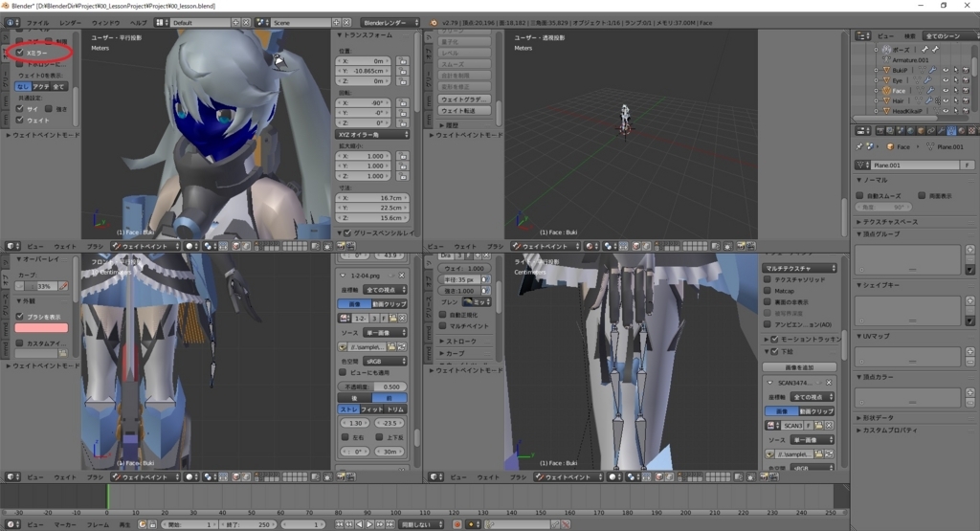Play the animation forward
The image size is (980, 531).
click(369, 524)
